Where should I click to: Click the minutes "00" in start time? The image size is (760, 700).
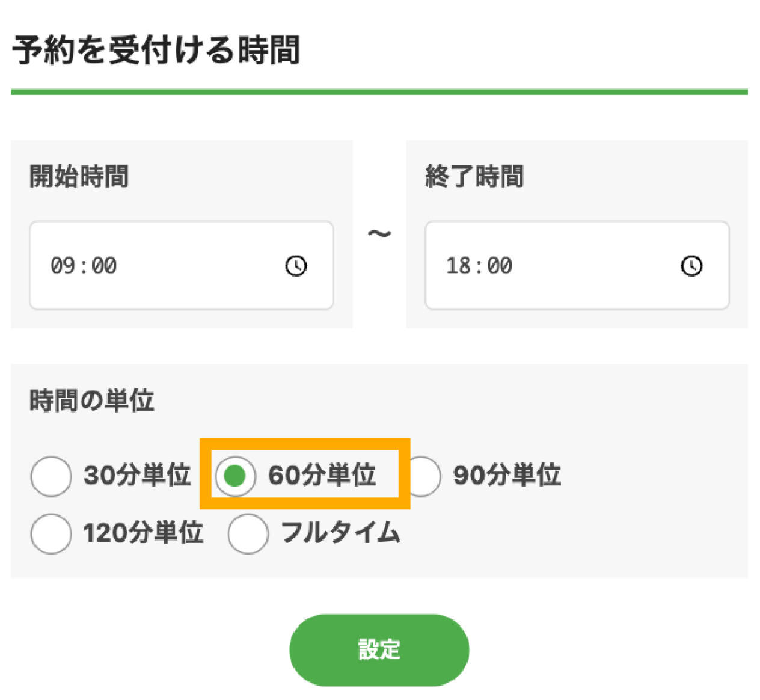[x=104, y=266]
